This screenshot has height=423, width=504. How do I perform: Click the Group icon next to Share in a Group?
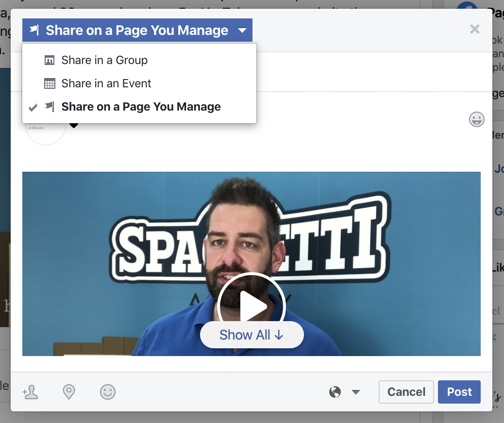[x=49, y=61]
